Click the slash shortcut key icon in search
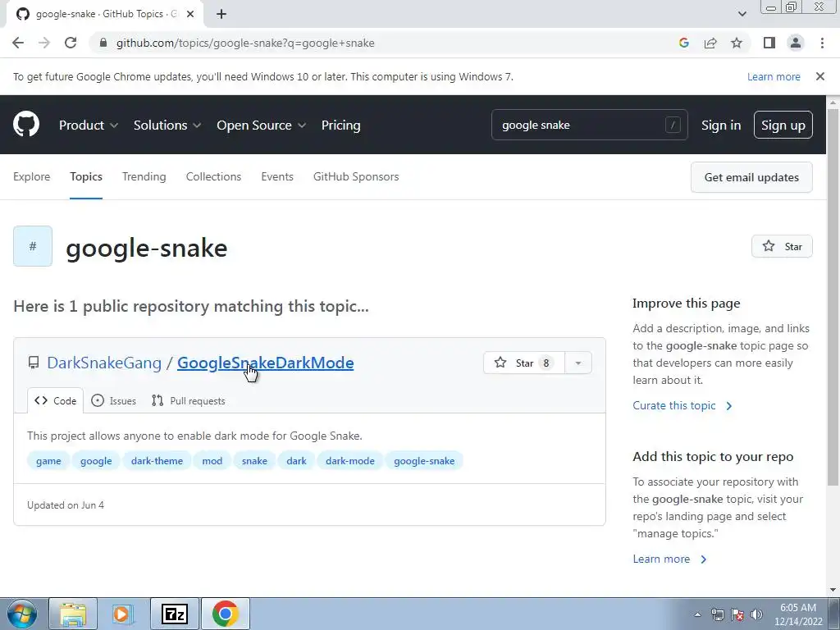This screenshot has width=840, height=630. tap(673, 125)
